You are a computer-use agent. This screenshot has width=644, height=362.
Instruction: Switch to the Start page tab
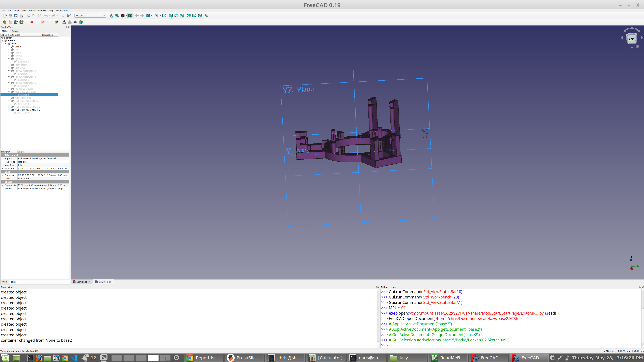tap(82, 282)
